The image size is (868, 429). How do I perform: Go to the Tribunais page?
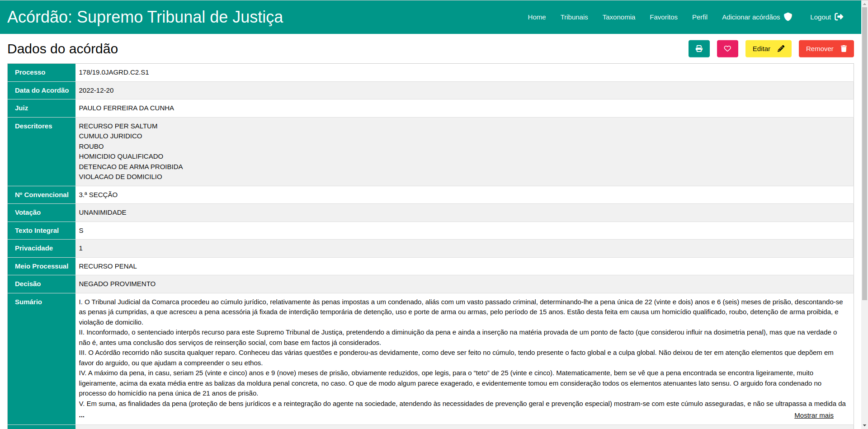(x=574, y=17)
